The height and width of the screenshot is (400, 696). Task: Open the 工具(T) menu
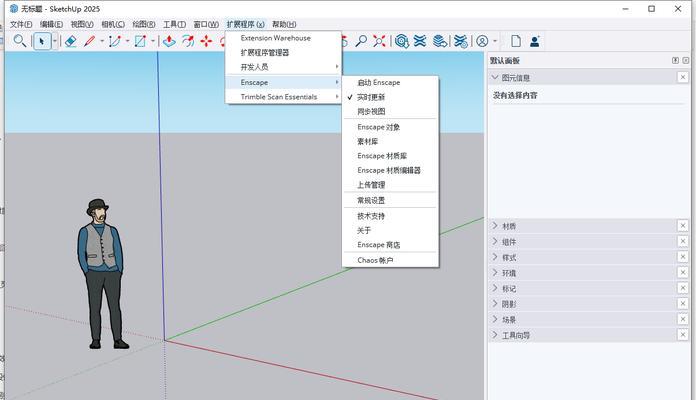(174, 24)
